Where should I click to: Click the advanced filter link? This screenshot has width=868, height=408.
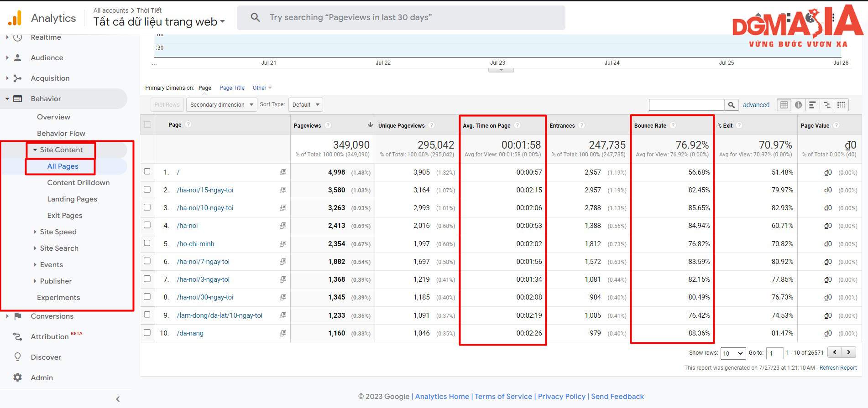point(756,105)
